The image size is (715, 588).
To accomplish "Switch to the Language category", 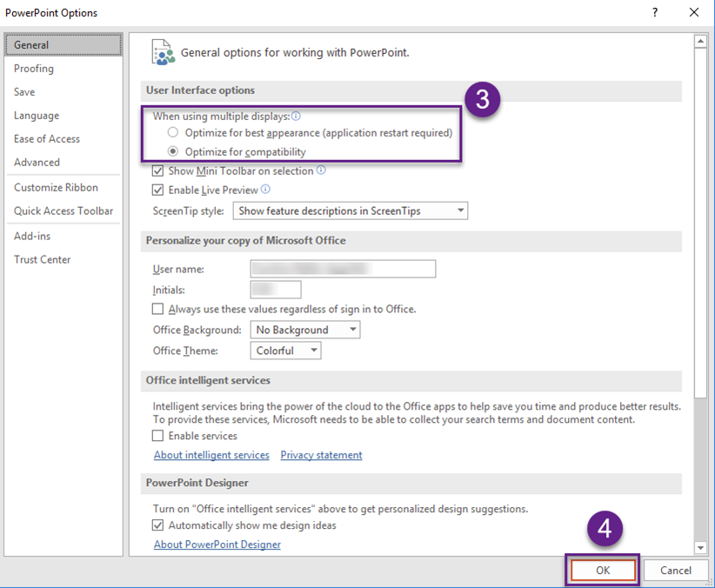I will (x=63, y=116).
